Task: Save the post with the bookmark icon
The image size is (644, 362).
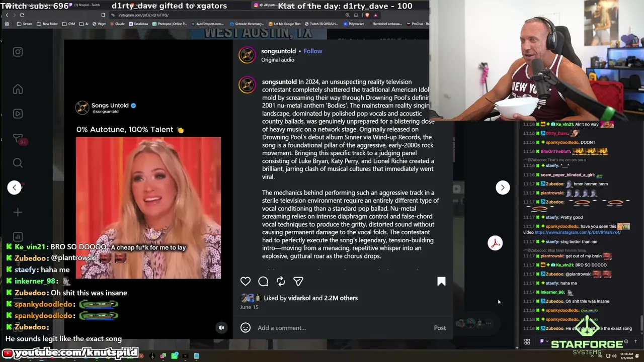Action: [x=441, y=282]
